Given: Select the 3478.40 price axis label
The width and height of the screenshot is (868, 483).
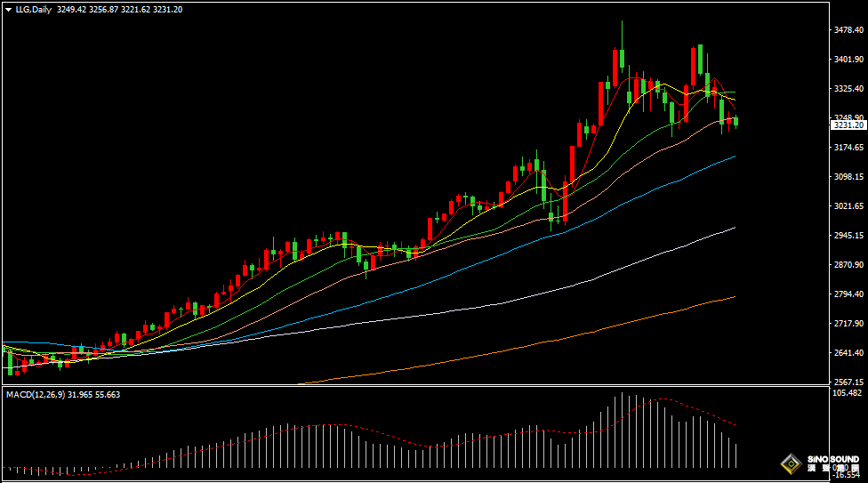Looking at the screenshot, I should point(848,30).
